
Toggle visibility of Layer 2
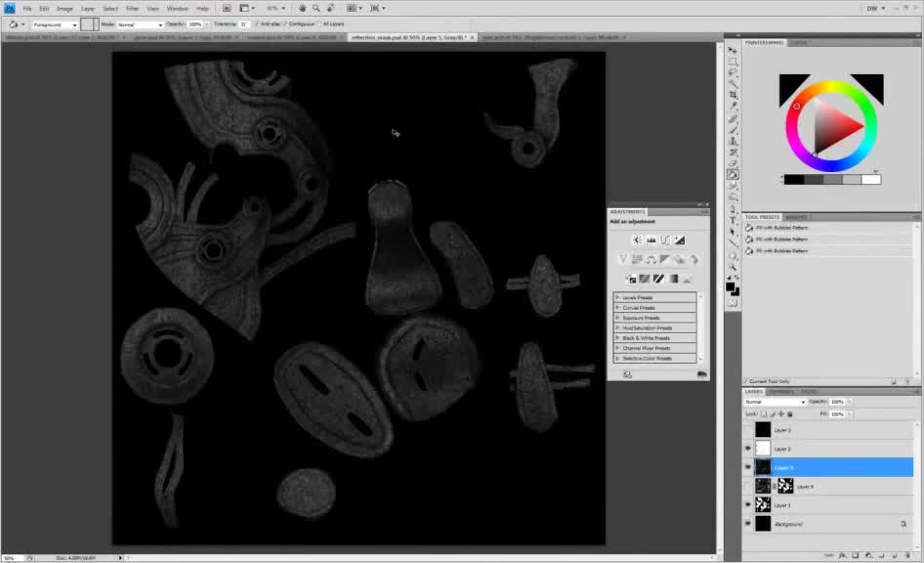[748, 449]
